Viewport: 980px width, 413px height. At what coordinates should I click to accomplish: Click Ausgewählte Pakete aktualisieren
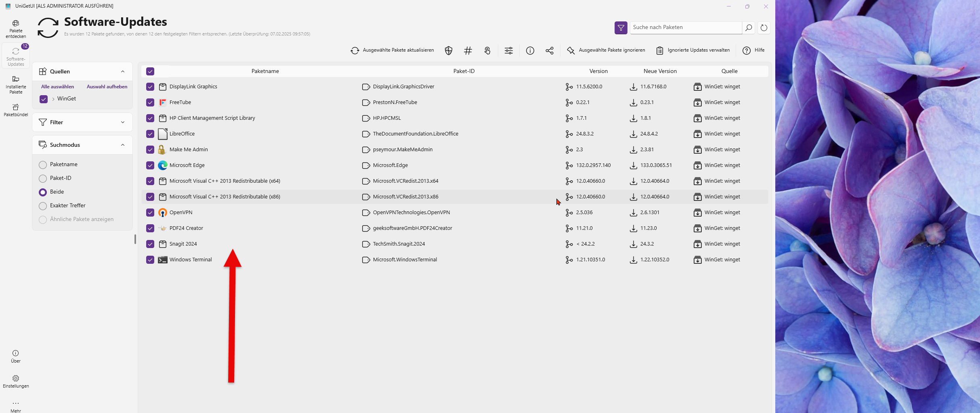tap(392, 50)
